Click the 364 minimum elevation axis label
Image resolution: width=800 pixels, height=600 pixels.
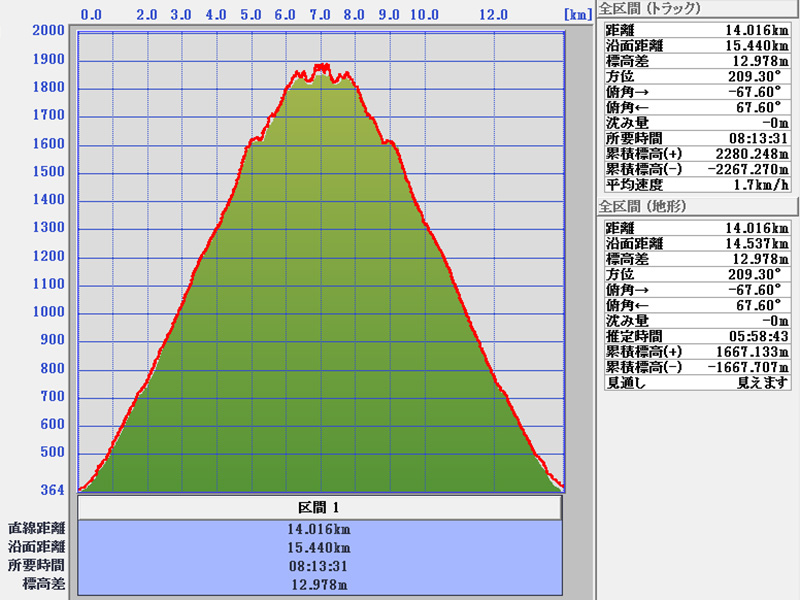click(53, 489)
